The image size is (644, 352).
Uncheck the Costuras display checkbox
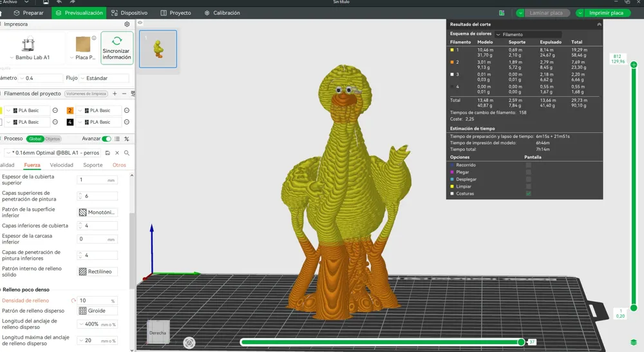[x=529, y=193]
